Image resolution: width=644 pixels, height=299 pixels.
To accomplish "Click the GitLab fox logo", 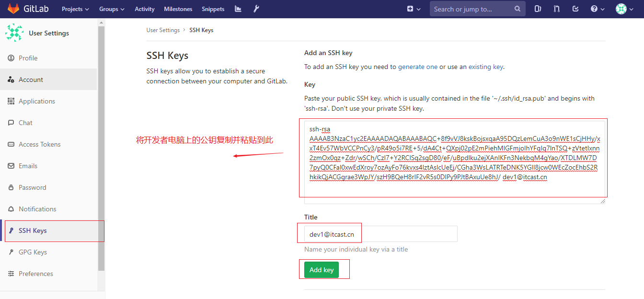I will pyautogui.click(x=13, y=9).
